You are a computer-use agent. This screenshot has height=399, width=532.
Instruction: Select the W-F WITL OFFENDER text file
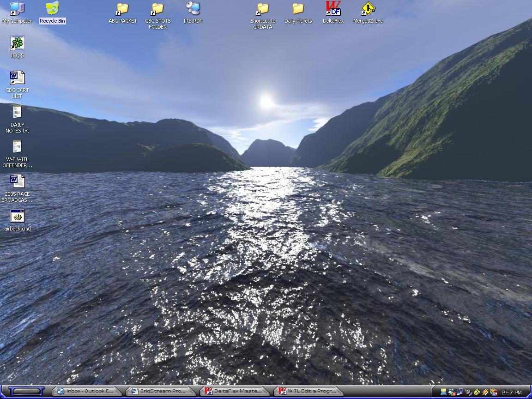point(17,147)
